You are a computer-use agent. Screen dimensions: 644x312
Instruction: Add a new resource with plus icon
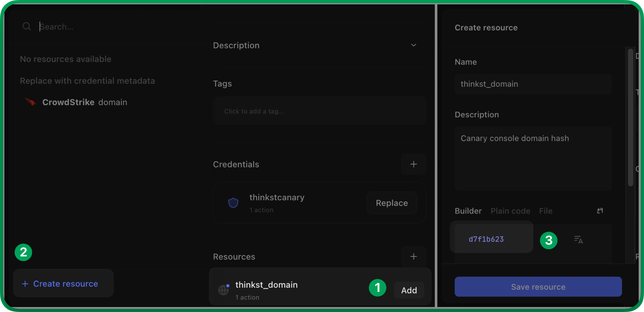click(x=413, y=257)
